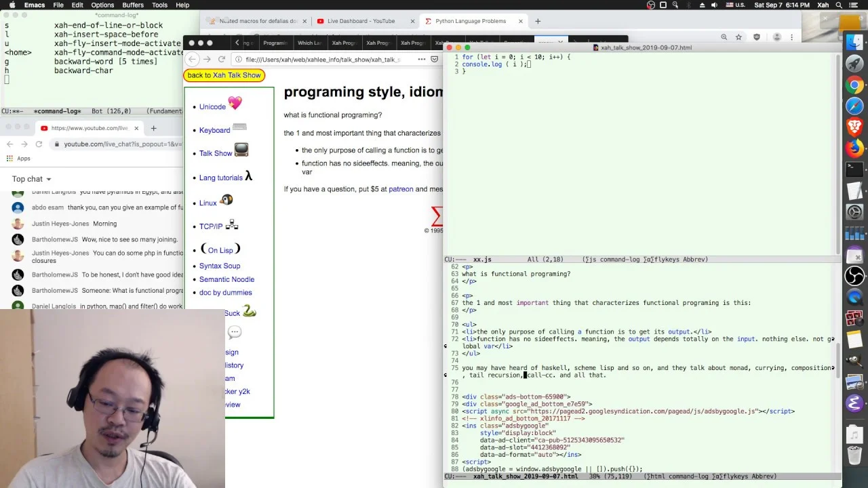This screenshot has width=868, height=488.
Task: Open uBlock shield extension icon
Action: [x=757, y=37]
